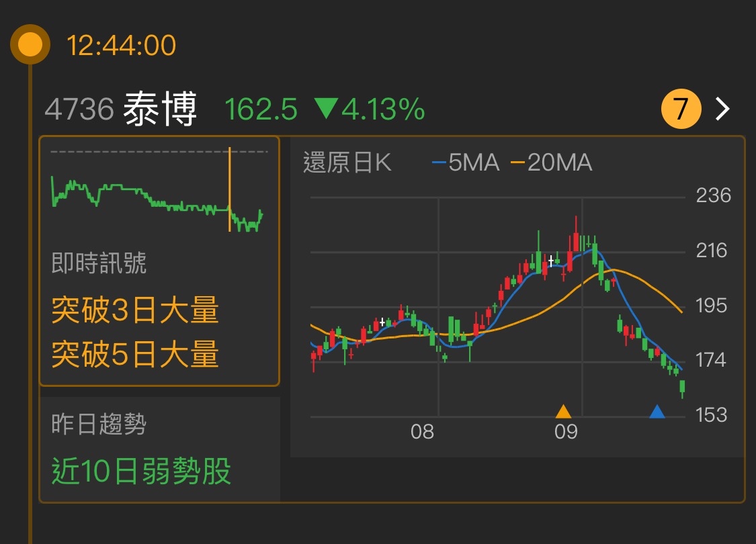Open the 近10日弱勢股 trend link
Screen dimensions: 756x544
[x=142, y=473]
